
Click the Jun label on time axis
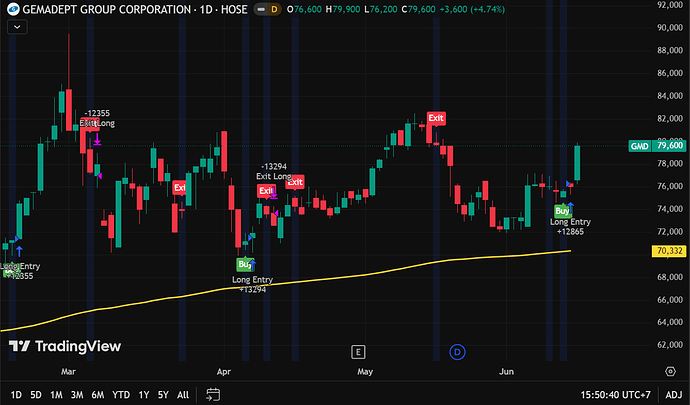[x=506, y=372]
